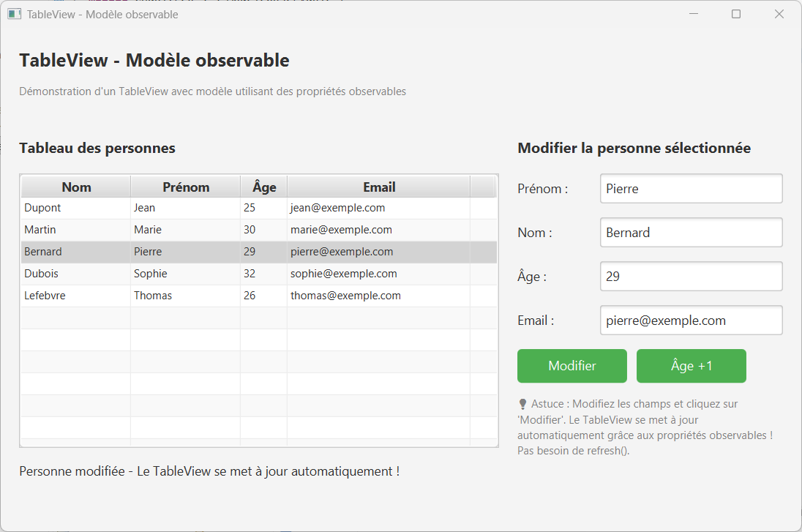Click inside the Nom text field

click(691, 232)
